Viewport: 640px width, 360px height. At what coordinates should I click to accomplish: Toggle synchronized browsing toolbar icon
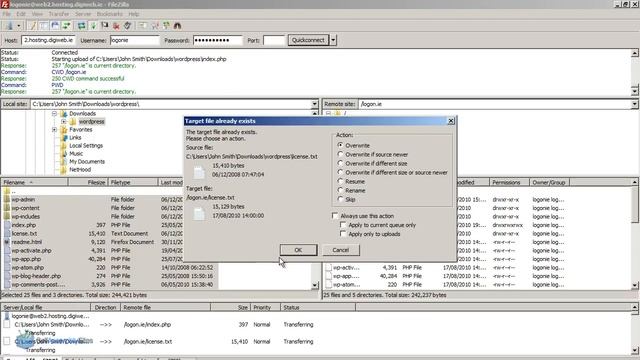coord(166,26)
